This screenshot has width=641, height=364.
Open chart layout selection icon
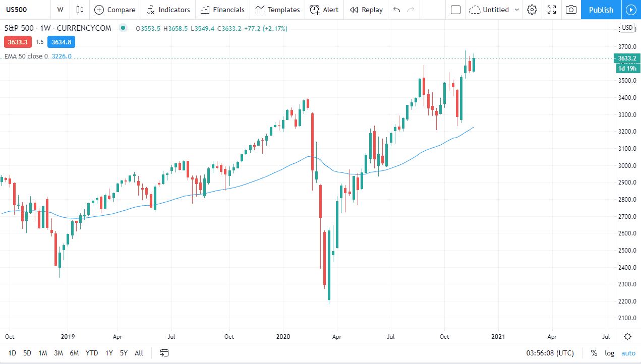tap(455, 10)
